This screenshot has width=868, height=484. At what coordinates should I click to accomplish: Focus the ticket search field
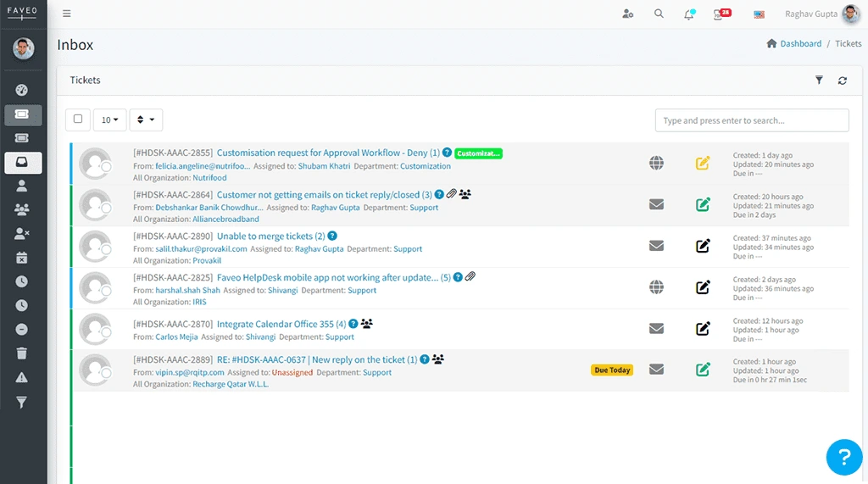point(752,120)
